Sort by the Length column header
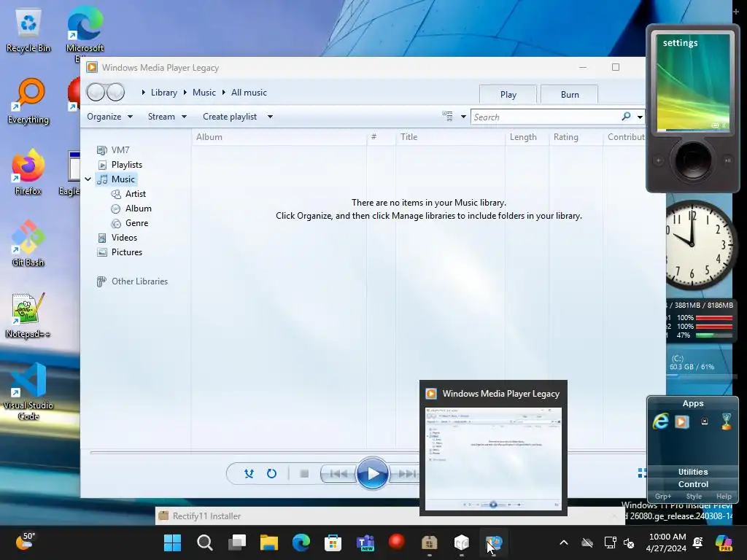The width and height of the screenshot is (747, 560). [x=527, y=137]
